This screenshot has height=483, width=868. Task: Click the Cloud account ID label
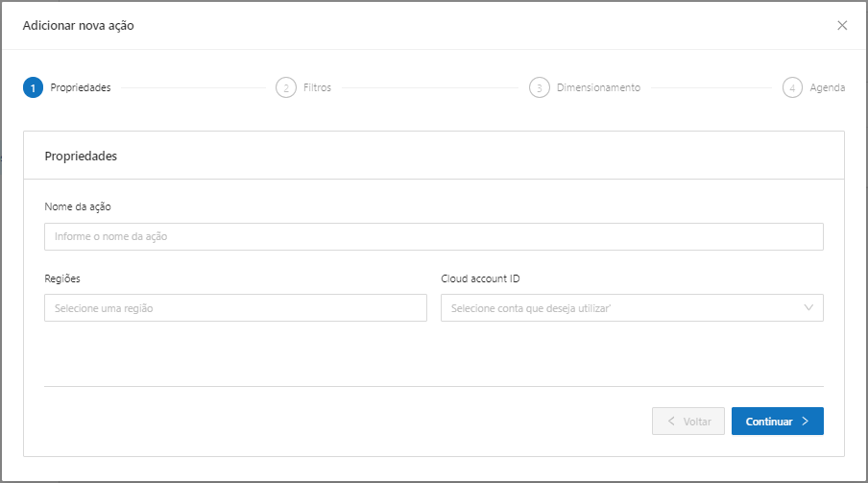(481, 278)
